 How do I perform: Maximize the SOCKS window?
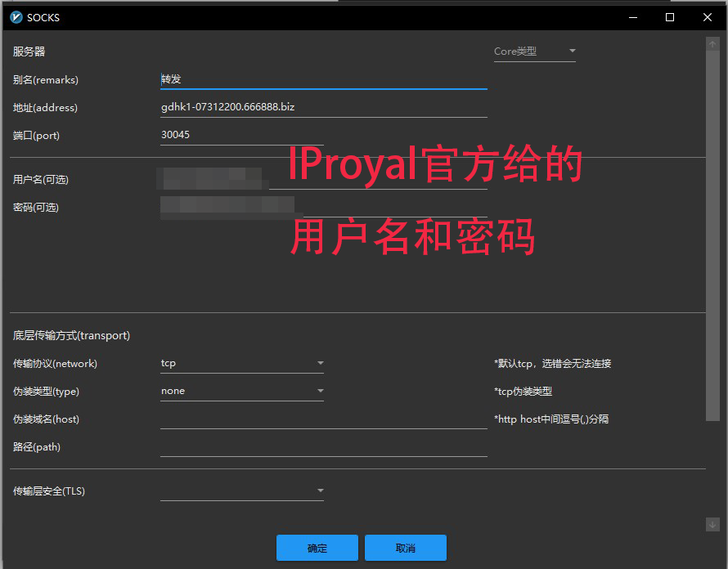670,18
